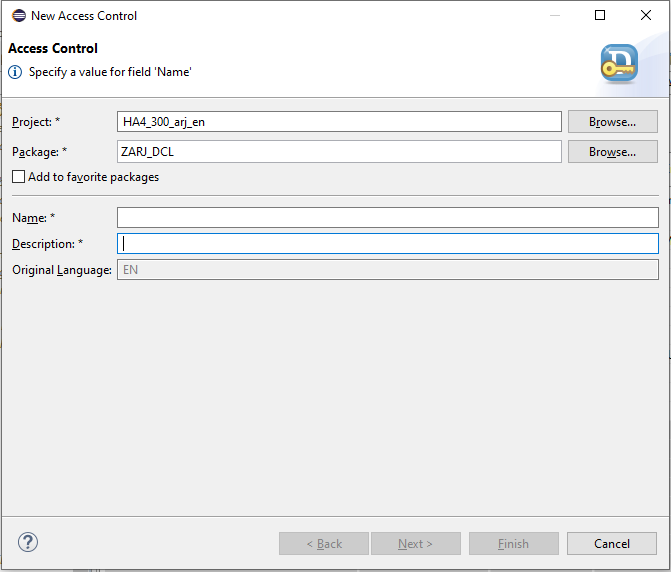Maximize the New Access Control window
The height and width of the screenshot is (572, 671).
pyautogui.click(x=600, y=15)
